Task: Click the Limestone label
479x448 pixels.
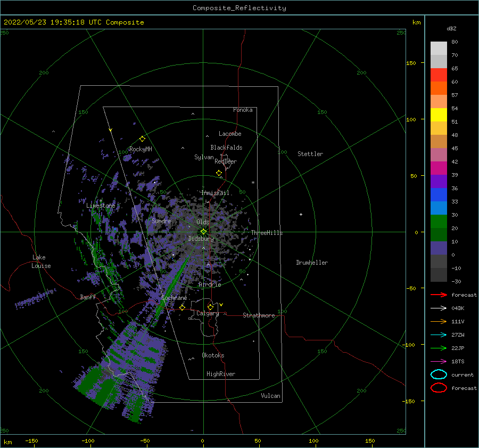Action: [101, 206]
